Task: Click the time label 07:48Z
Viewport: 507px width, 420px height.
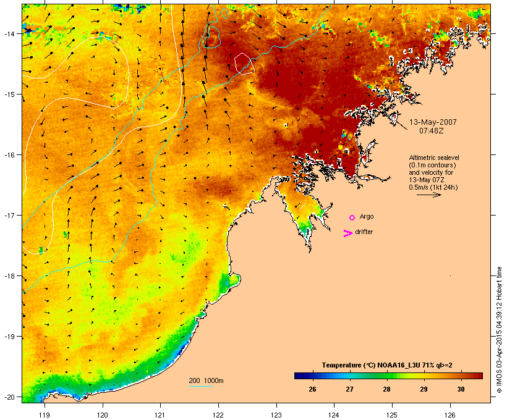Action: pos(432,131)
